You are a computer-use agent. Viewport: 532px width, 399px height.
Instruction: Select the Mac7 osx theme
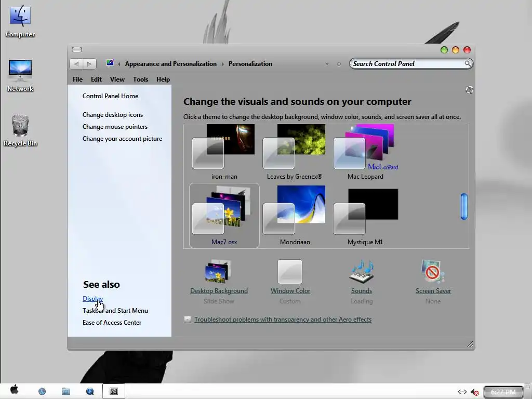point(224,216)
